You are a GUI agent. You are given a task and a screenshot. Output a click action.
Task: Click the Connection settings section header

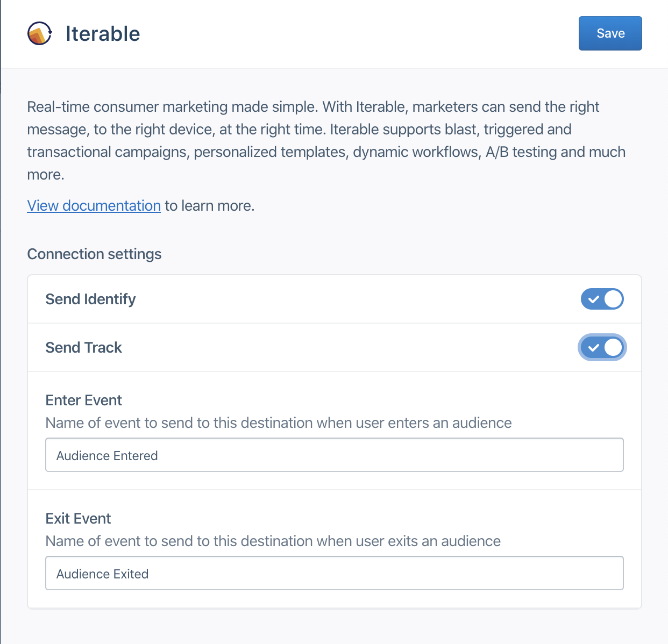point(94,254)
